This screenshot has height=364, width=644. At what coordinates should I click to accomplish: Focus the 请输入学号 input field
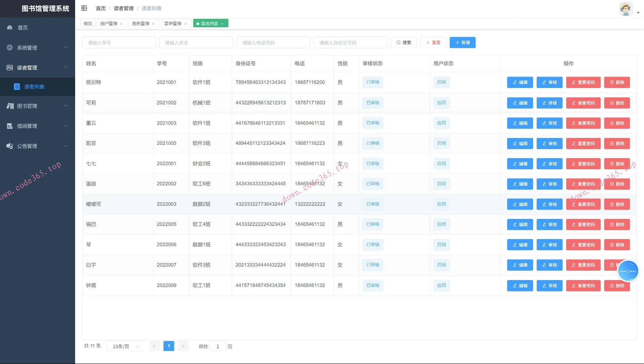[119, 43]
